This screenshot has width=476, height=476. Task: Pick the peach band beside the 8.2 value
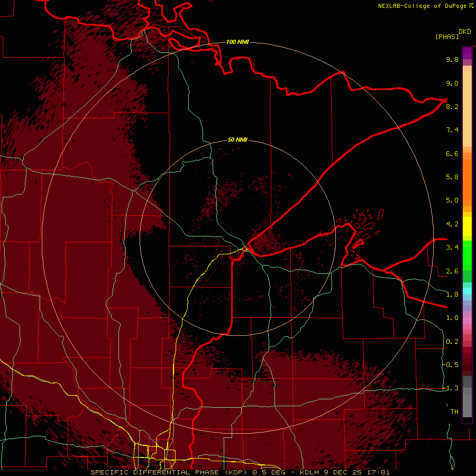pos(467,108)
